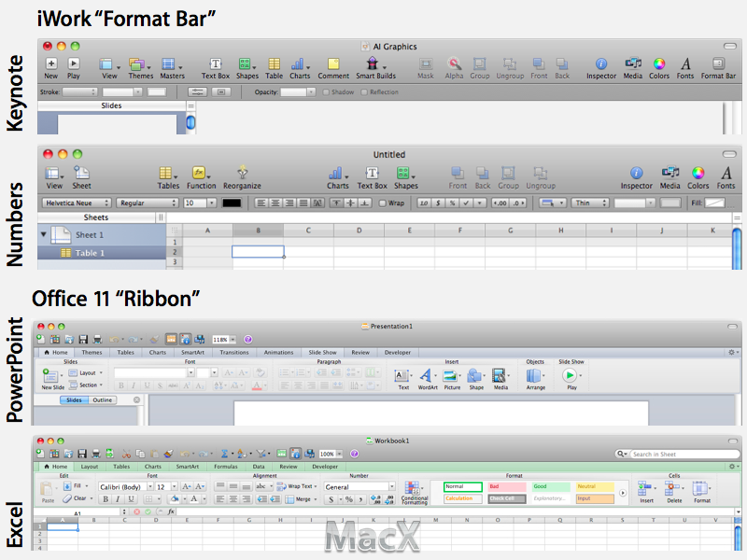
Task: Collapse the Sheet 1 disclosure triangle
Action: (x=44, y=235)
